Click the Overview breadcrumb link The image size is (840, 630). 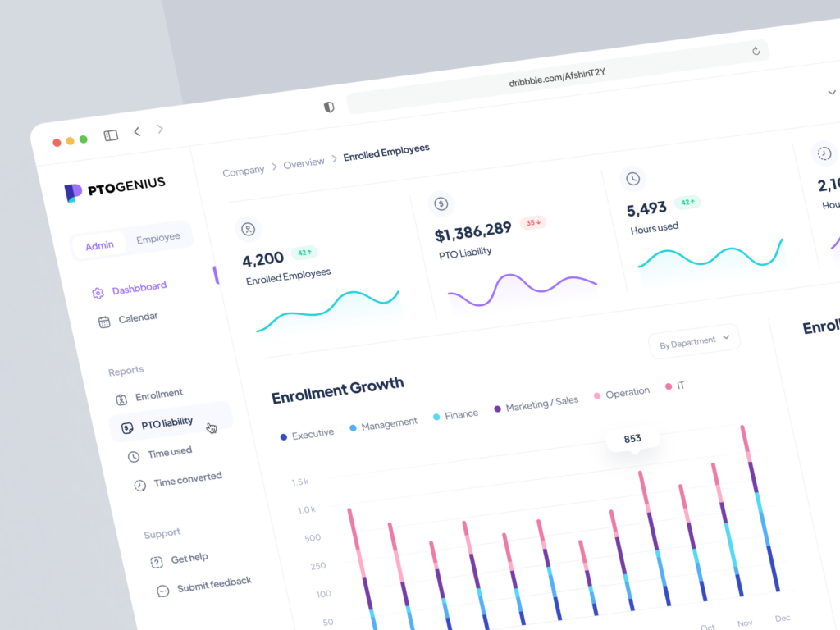304,162
